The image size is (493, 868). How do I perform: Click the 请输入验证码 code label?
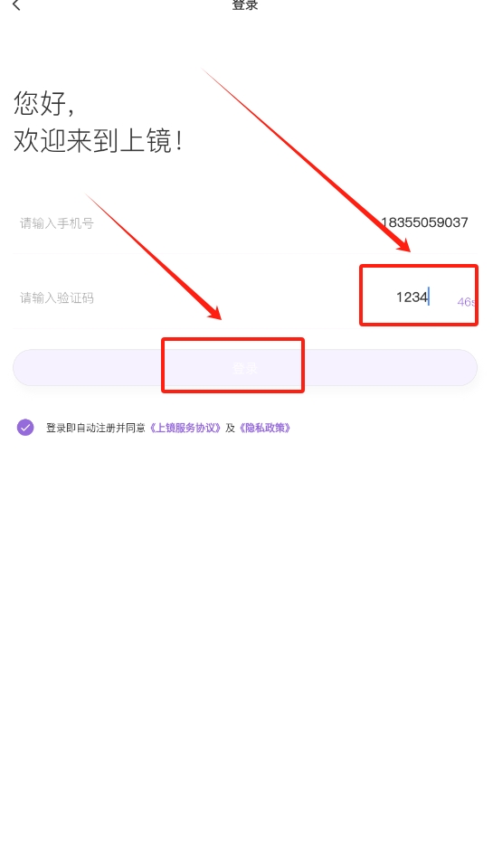click(x=56, y=297)
